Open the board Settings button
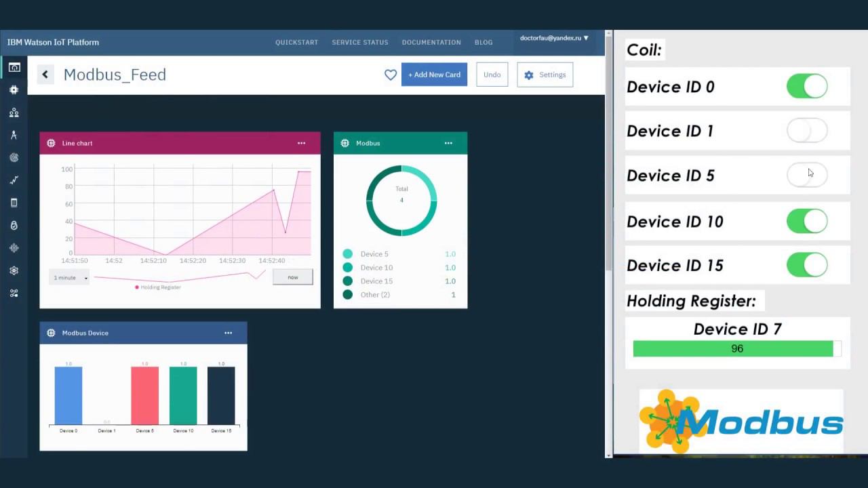This screenshot has width=868, height=488. tap(545, 75)
